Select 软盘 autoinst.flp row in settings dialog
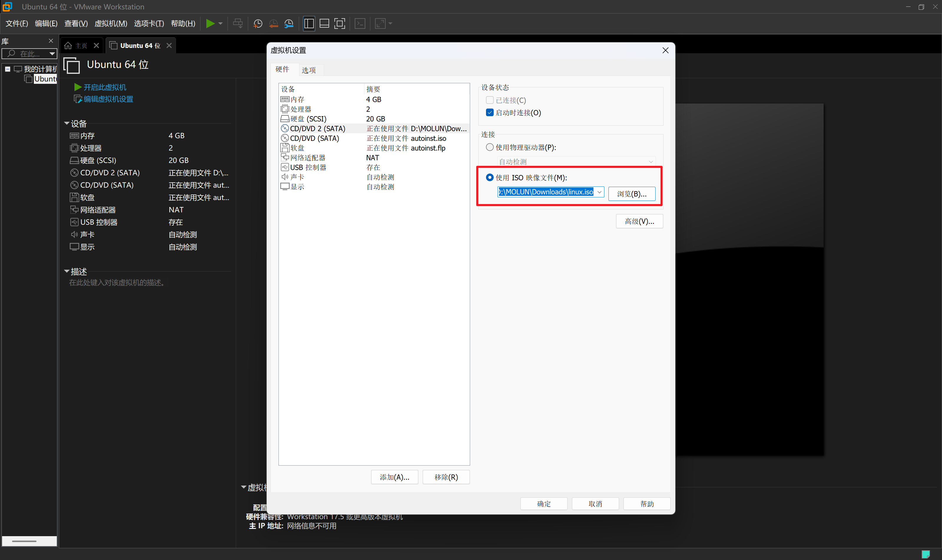 pos(374,148)
